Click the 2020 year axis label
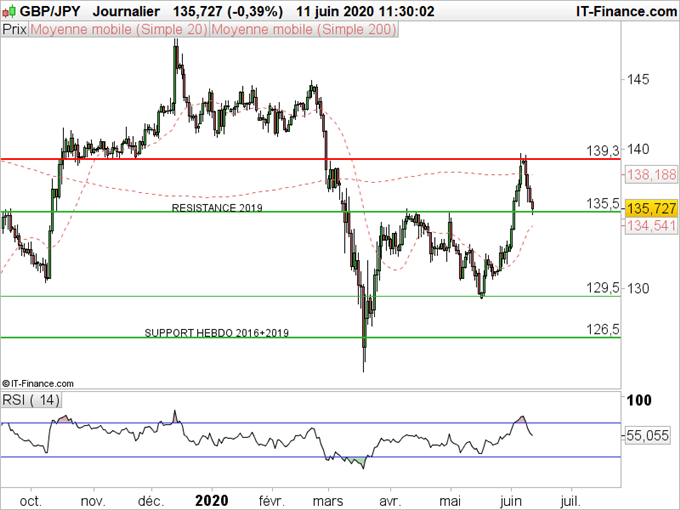The width and height of the screenshot is (680, 510). (212, 500)
